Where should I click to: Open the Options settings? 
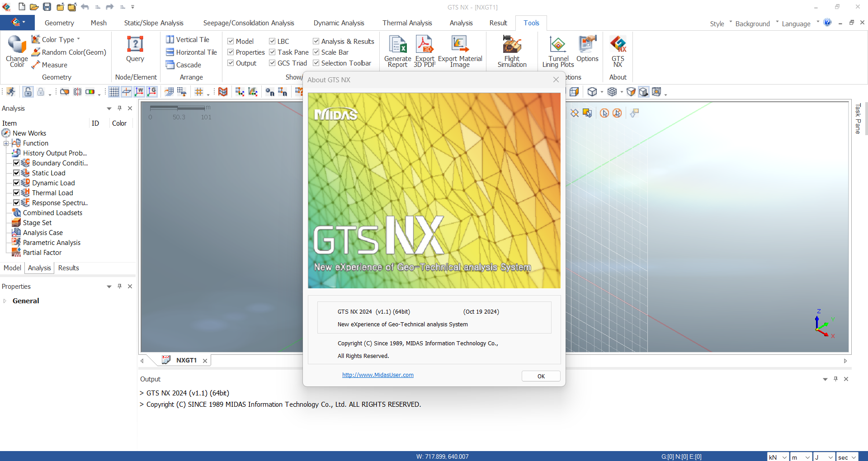[587, 49]
